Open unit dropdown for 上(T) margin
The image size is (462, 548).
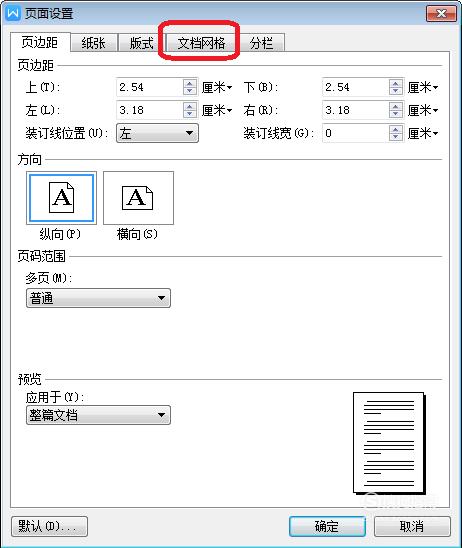(217, 87)
